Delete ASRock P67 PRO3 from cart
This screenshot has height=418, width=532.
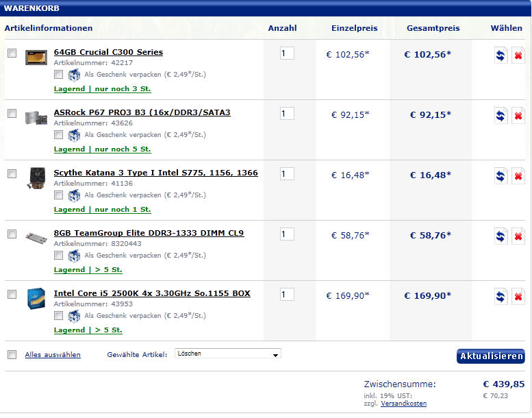tap(518, 116)
